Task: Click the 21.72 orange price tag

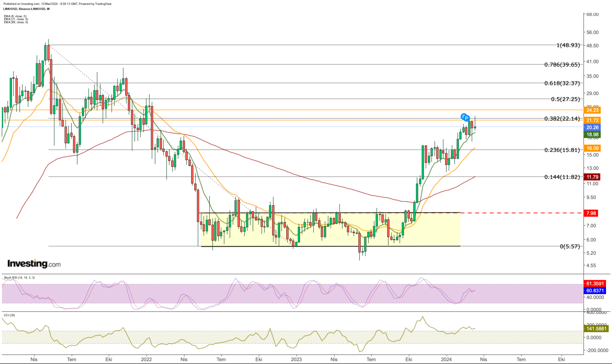Action: 592,120
